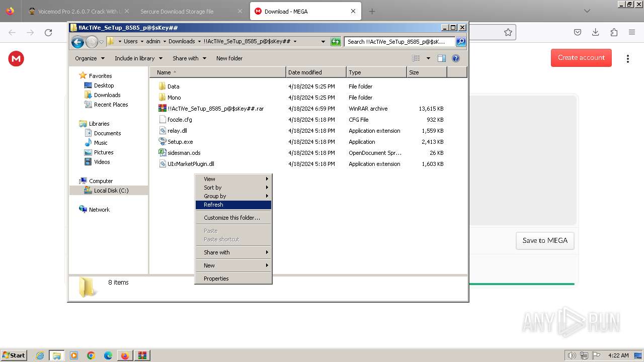
Task: Open the Documents library
Action: [108, 133]
